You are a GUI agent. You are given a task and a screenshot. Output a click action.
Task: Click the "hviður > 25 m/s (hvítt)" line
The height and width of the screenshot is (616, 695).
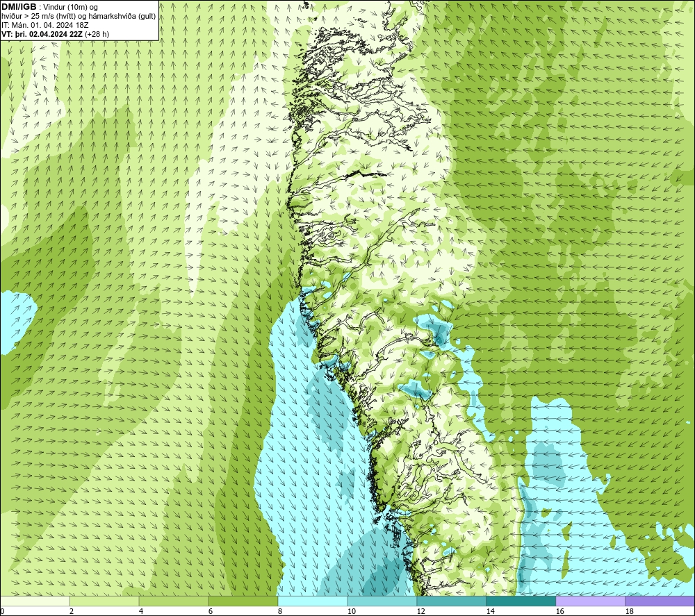point(79,17)
